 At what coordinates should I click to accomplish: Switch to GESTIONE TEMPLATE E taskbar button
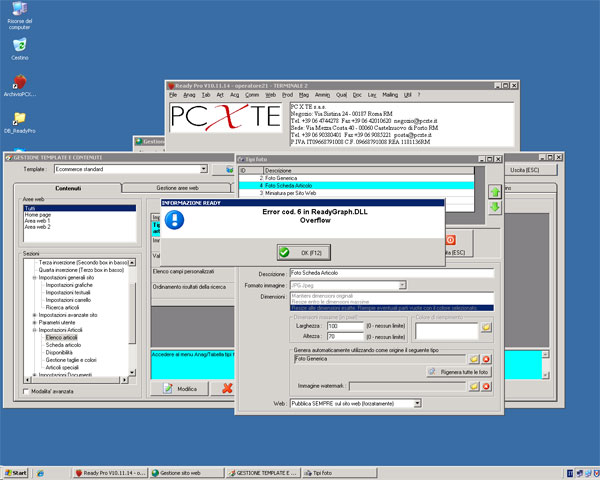(x=263, y=473)
